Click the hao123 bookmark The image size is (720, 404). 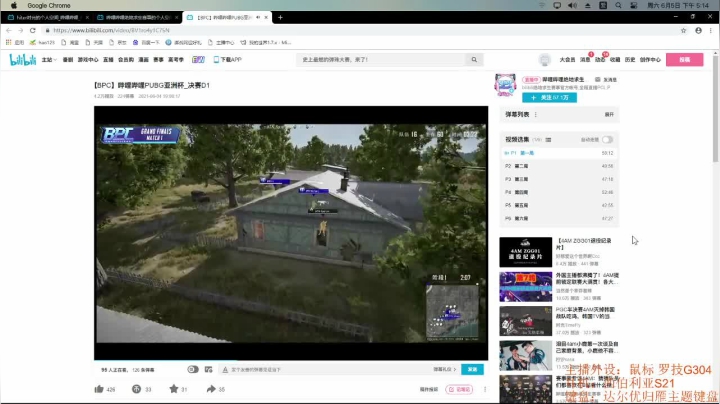pos(42,42)
